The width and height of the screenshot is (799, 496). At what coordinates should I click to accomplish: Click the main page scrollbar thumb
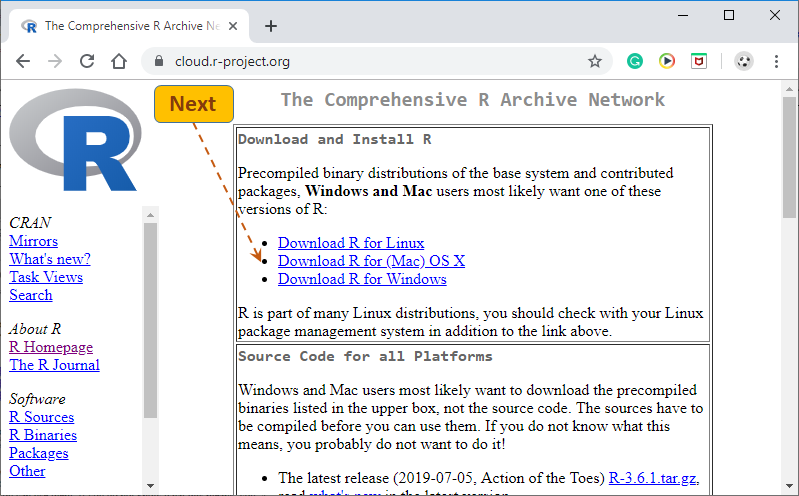pyautogui.click(x=789, y=158)
